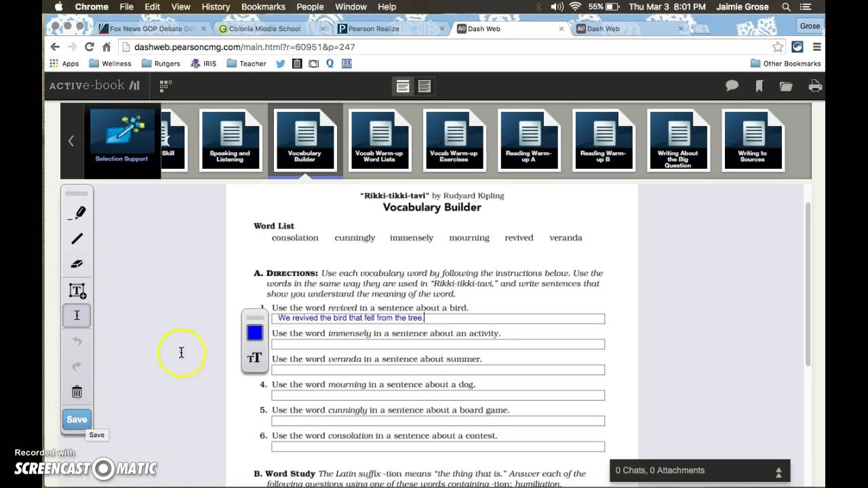Select the pen drawing tool
Image resolution: width=868 pixels, height=488 pixels.
77,213
